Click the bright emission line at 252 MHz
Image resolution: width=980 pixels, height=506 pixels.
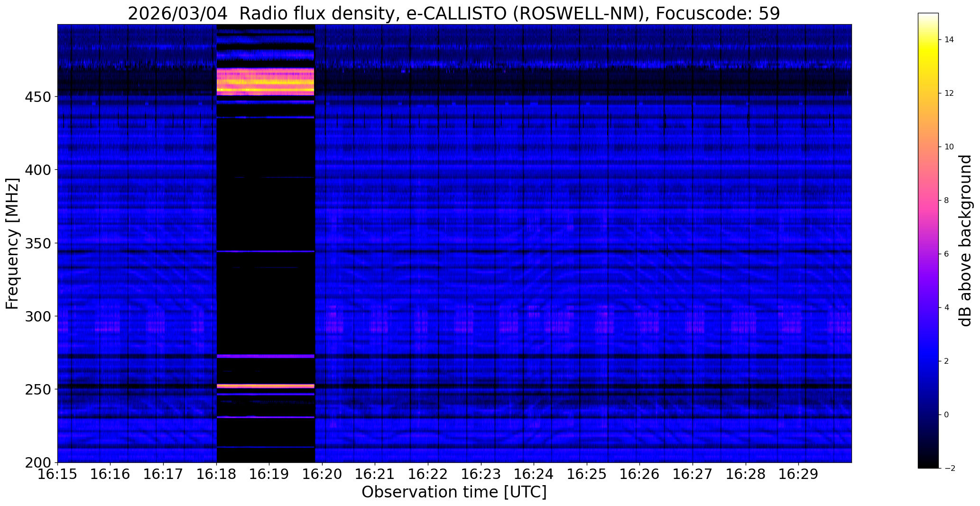(x=266, y=386)
